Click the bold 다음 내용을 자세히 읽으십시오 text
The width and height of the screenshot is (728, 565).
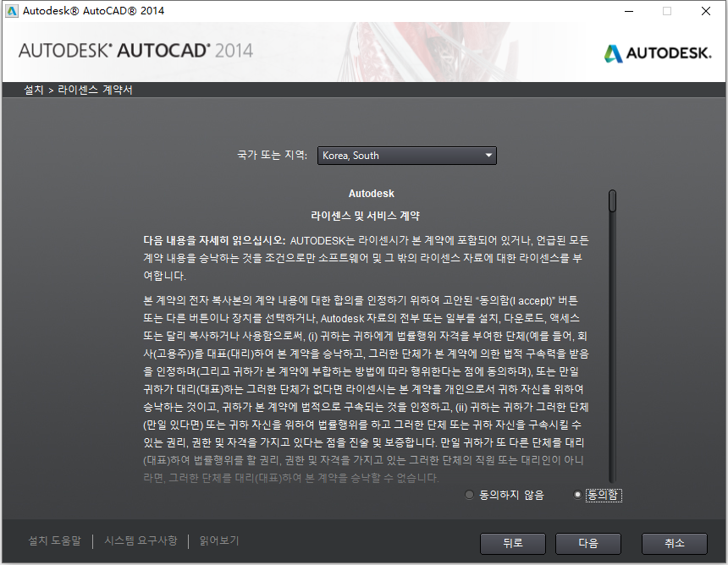(214, 240)
